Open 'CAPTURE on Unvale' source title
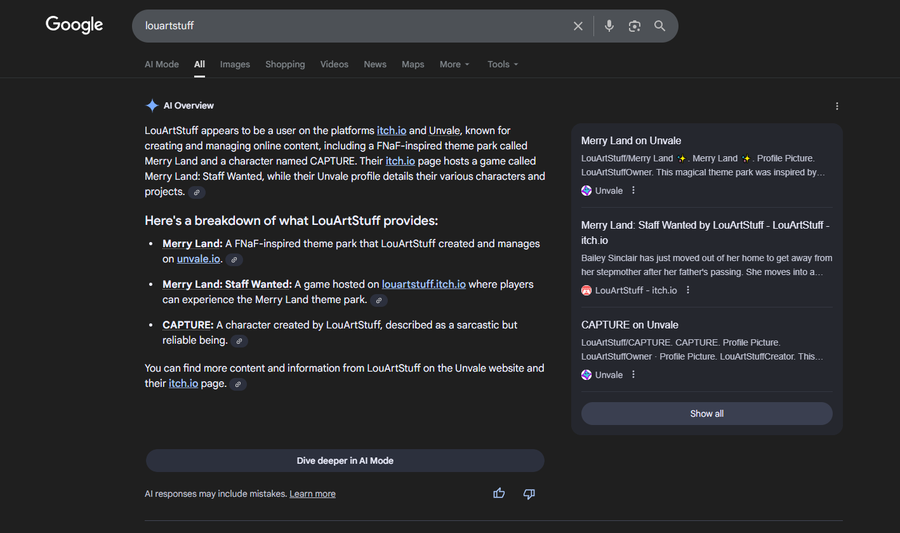Screen dimensions: 900x533 point(630,325)
